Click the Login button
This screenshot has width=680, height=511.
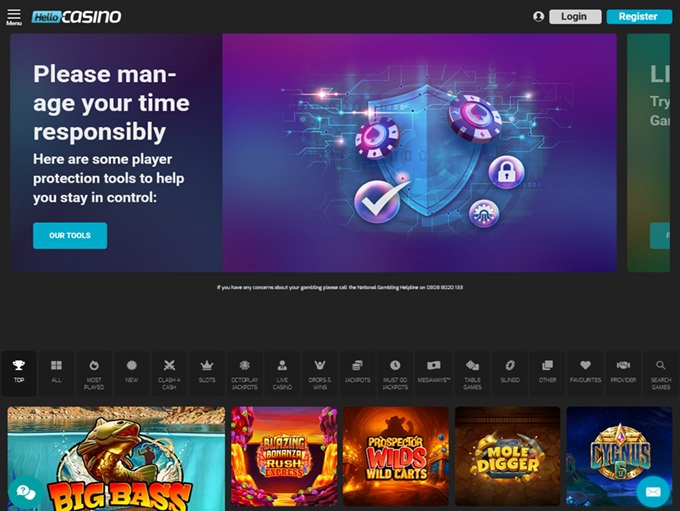(575, 16)
